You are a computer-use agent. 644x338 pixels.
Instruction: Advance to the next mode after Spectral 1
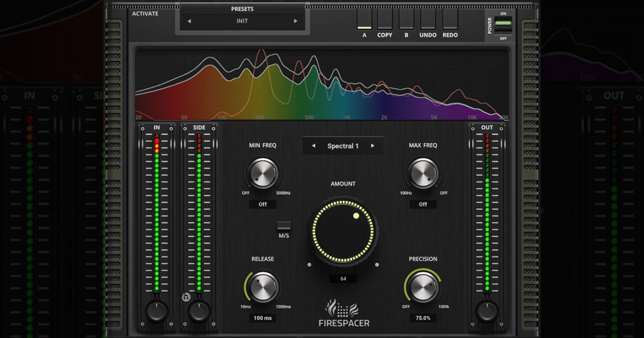pos(372,146)
